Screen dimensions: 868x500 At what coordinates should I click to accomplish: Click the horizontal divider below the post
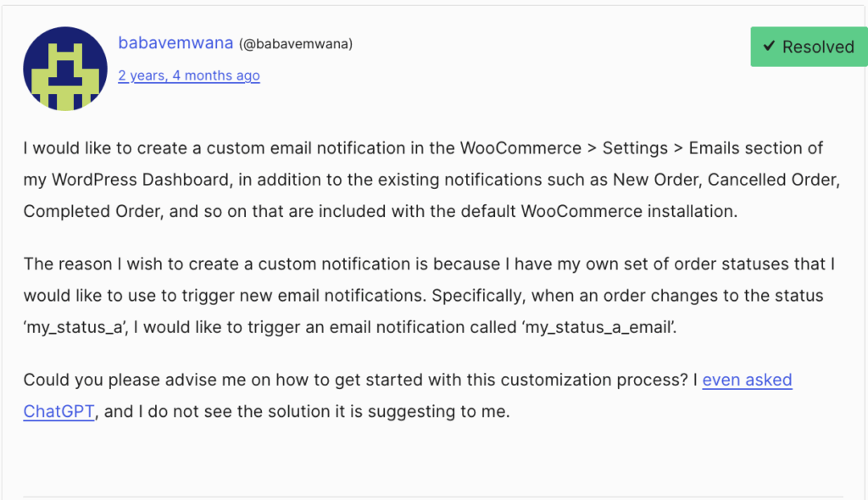pos(432,496)
